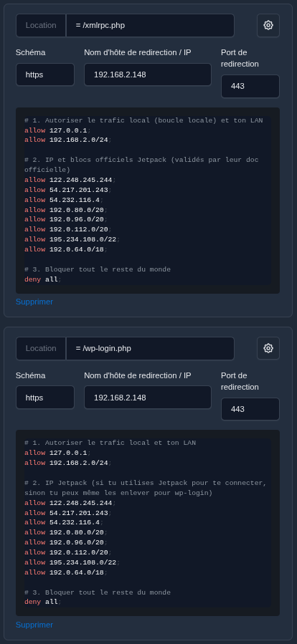Image resolution: width=297 pixels, height=644 pixels.
Task: Click 'allow 192.168.2.0/24' in xmlrpc config
Action: pos(68,140)
